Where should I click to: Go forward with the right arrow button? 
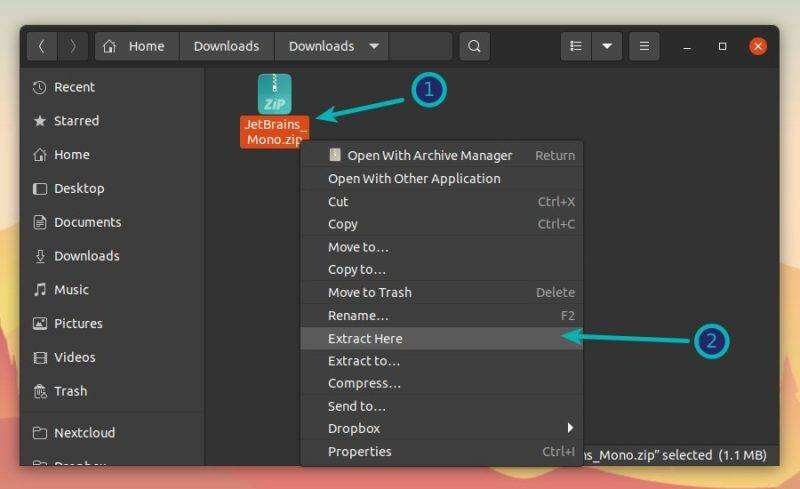click(72, 46)
